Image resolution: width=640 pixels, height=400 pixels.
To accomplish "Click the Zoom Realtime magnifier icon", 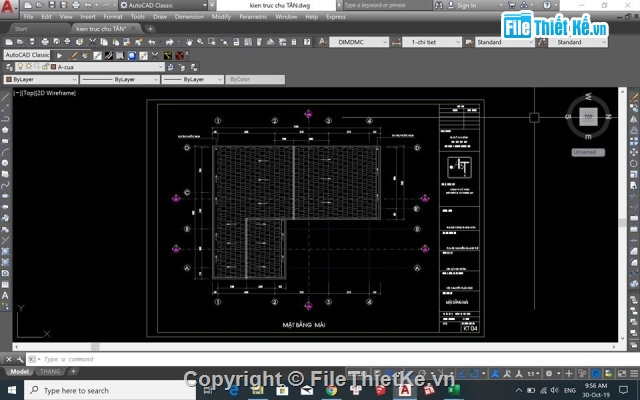I will pyautogui.click(x=200, y=42).
